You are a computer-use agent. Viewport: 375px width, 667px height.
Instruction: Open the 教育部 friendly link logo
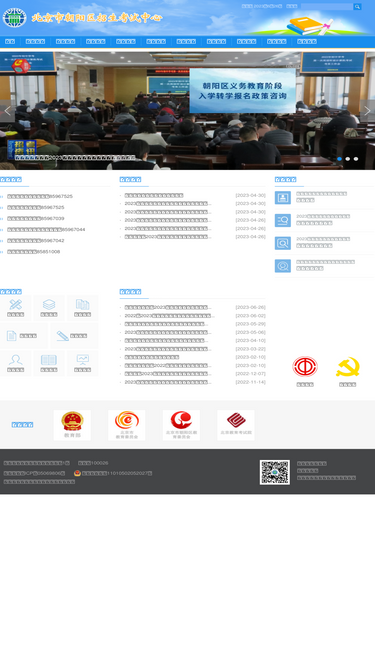(x=72, y=425)
